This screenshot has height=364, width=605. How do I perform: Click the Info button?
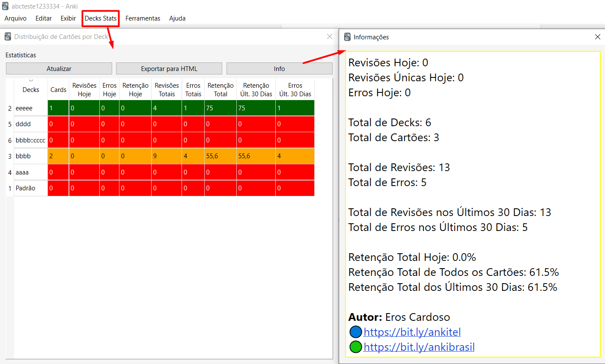coord(279,69)
